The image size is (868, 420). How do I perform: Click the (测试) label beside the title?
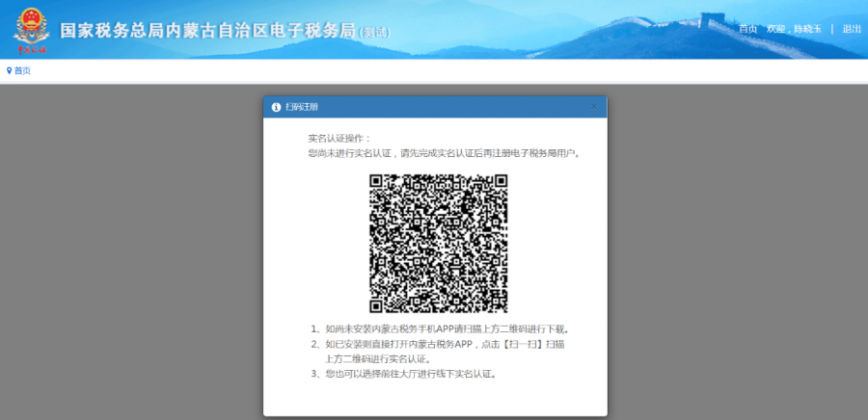(x=374, y=33)
